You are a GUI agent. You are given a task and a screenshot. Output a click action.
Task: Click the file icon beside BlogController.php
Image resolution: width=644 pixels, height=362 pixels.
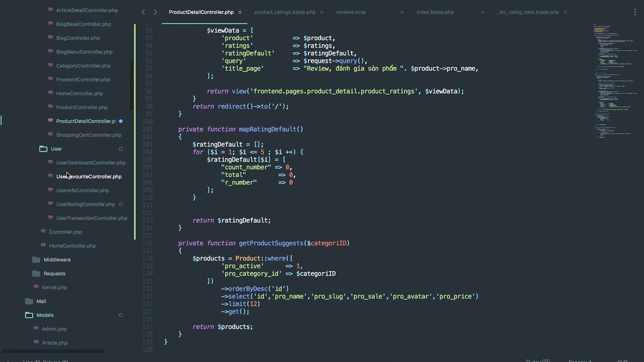click(51, 38)
